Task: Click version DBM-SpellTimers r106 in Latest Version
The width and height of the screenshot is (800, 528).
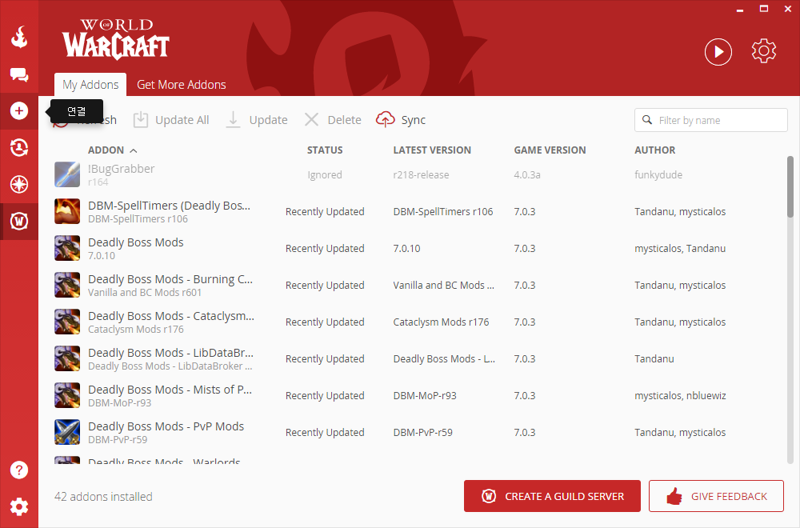Action: 443,212
